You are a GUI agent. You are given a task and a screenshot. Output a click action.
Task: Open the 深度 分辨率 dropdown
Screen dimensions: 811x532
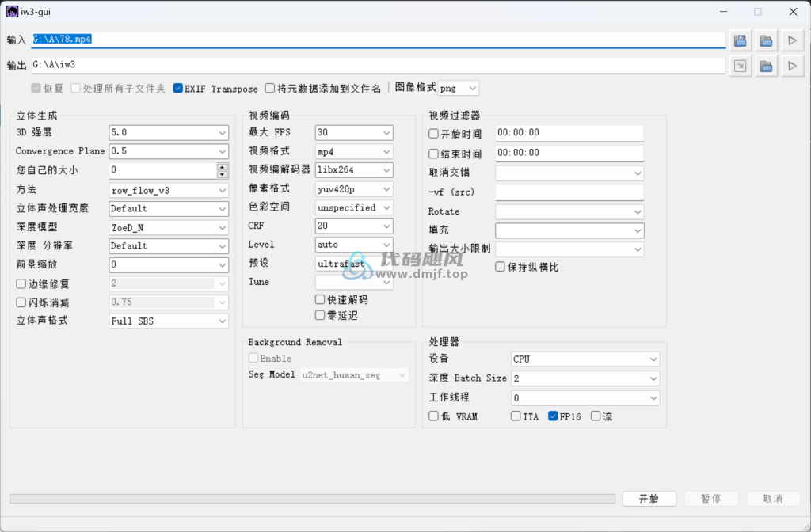[x=169, y=246]
